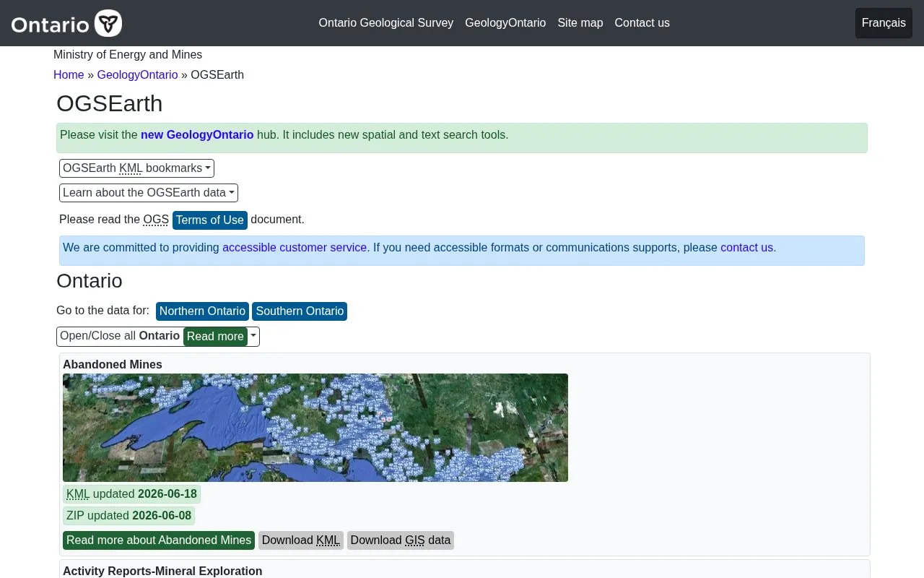Viewport: 924px width, 578px height.
Task: Click the Abandoned Mines map thumbnail
Action: (x=315, y=428)
